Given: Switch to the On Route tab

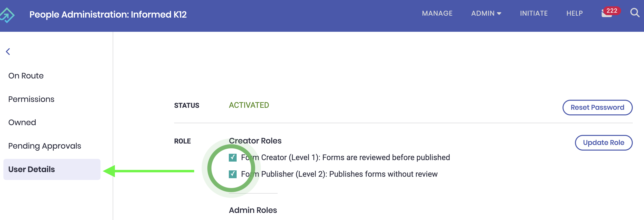Looking at the screenshot, I should pyautogui.click(x=26, y=76).
